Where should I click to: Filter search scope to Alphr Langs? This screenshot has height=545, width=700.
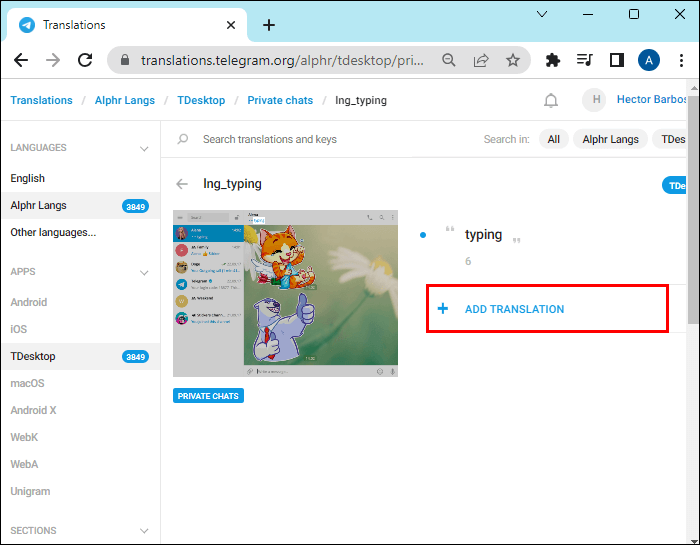click(610, 139)
